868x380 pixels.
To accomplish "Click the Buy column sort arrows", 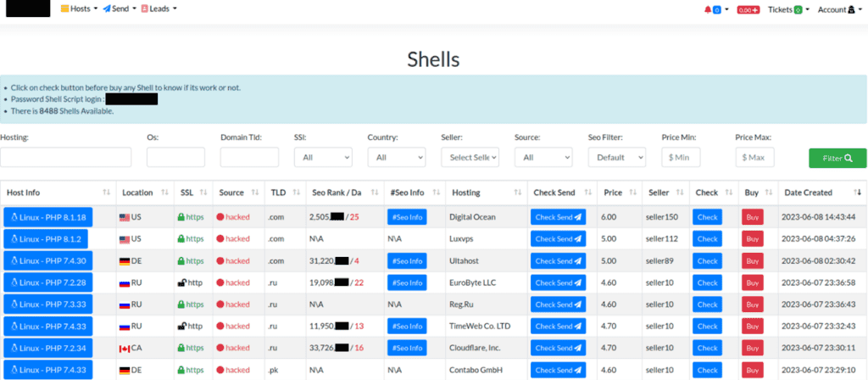I will point(768,193).
